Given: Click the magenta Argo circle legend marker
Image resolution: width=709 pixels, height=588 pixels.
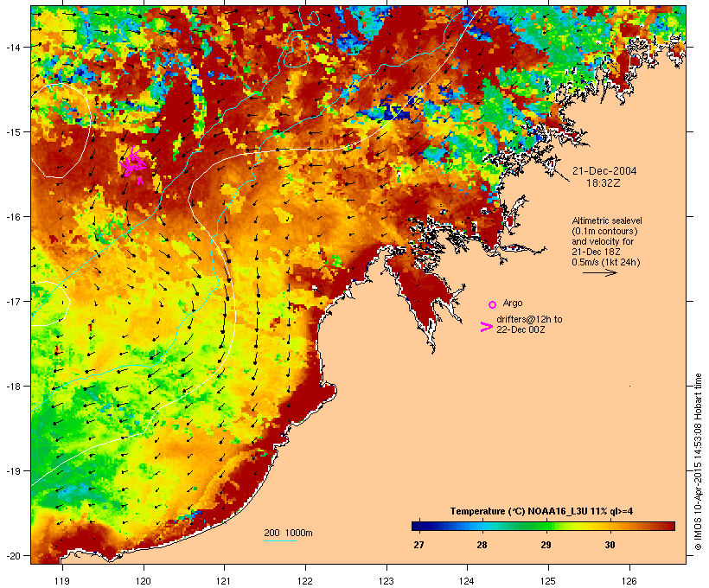Looking at the screenshot, I should click(x=492, y=304).
